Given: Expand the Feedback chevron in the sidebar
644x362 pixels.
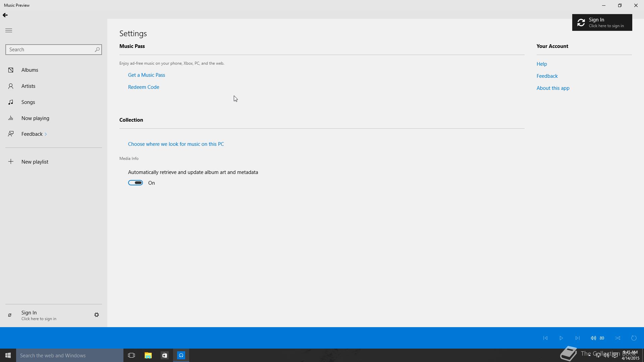Looking at the screenshot, I should pyautogui.click(x=46, y=134).
